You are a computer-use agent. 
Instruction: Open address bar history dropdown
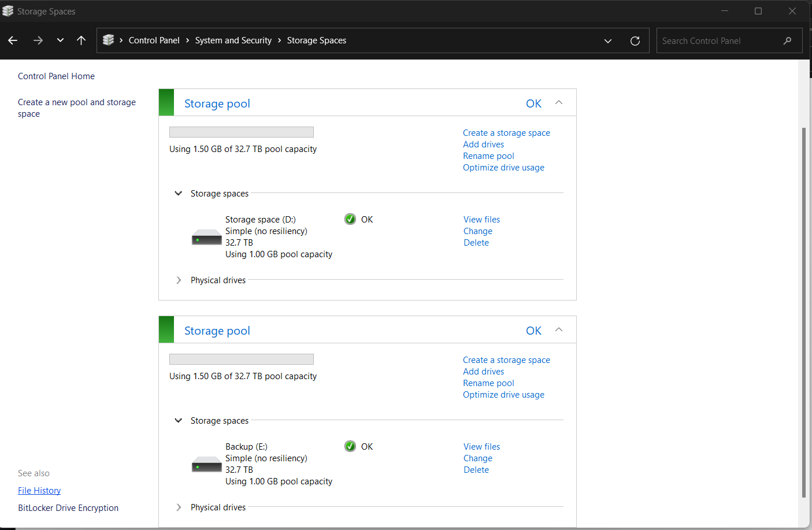608,40
